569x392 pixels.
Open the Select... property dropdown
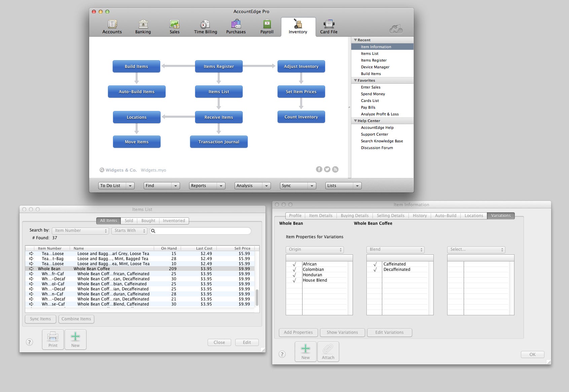[476, 250]
